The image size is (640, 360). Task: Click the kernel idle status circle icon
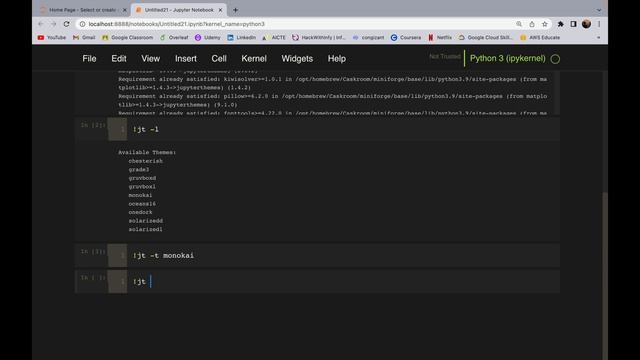click(x=555, y=59)
